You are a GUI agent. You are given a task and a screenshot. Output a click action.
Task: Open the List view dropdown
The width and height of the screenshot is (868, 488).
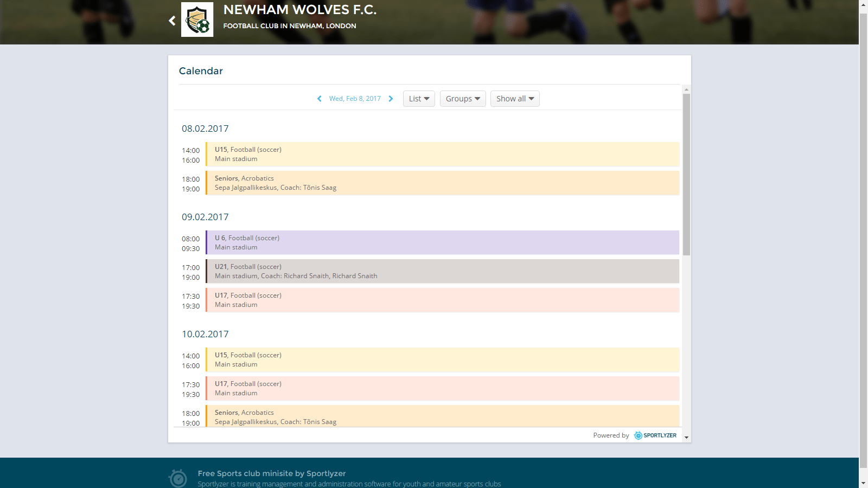point(419,99)
